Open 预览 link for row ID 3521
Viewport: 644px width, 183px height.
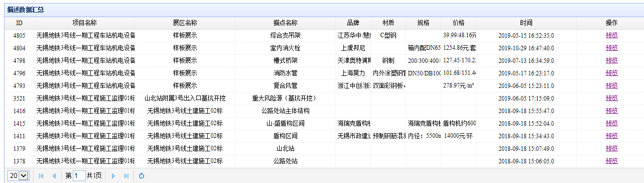click(x=611, y=99)
